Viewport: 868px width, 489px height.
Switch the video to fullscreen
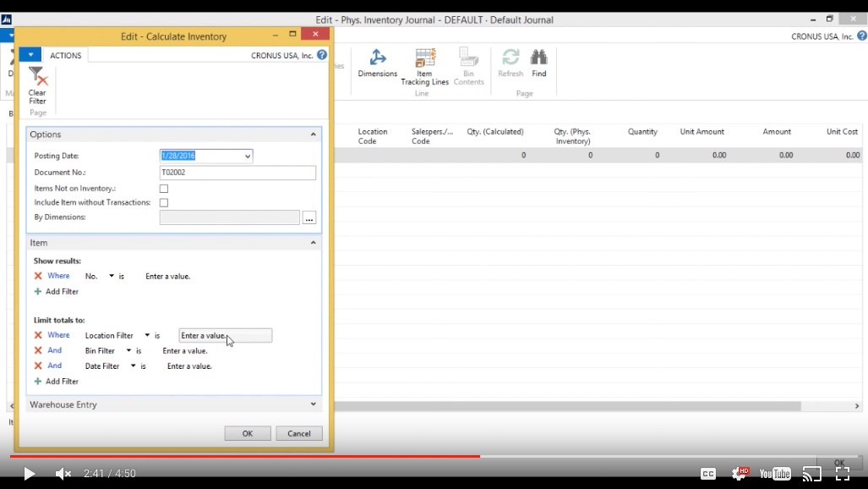point(843,474)
